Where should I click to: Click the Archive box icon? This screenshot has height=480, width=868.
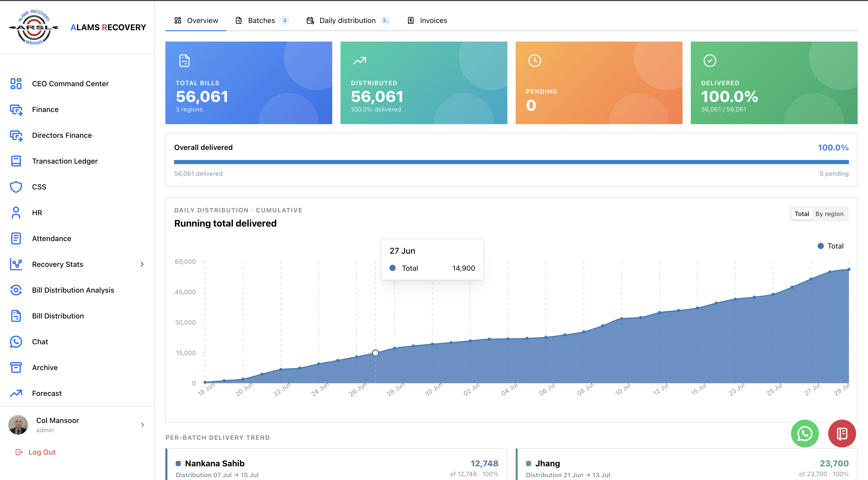point(16,367)
